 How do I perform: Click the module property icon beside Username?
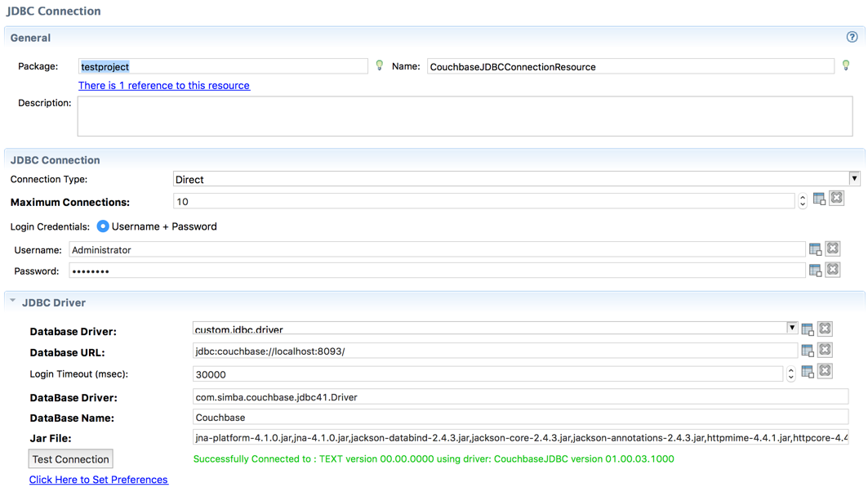816,248
